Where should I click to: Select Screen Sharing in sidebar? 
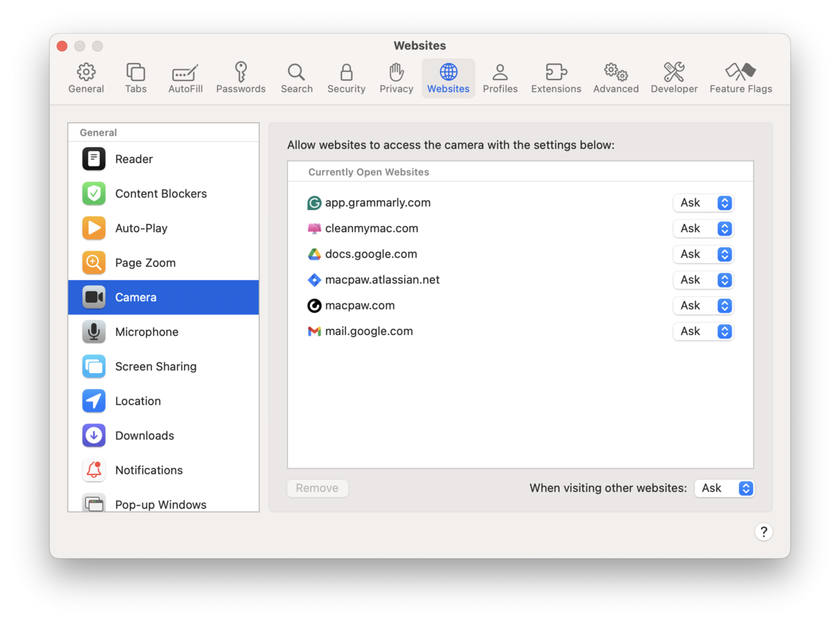point(155,366)
